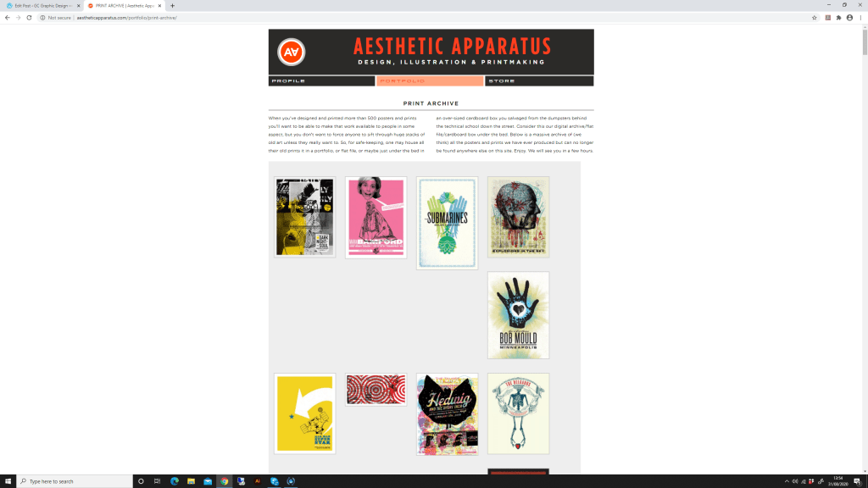Image resolution: width=868 pixels, height=488 pixels.
Task: Open Windows Start menu
Action: pos(8,481)
